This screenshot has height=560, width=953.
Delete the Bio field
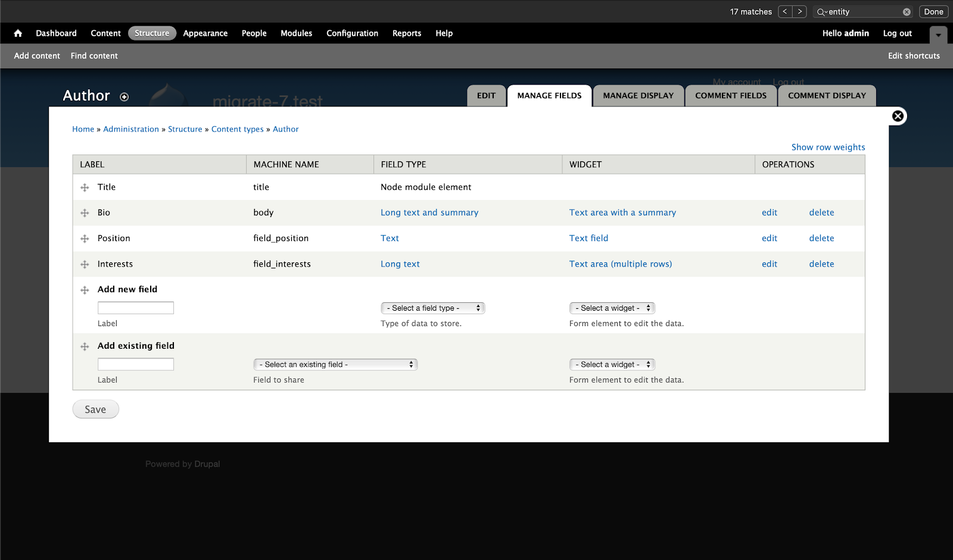coord(821,212)
